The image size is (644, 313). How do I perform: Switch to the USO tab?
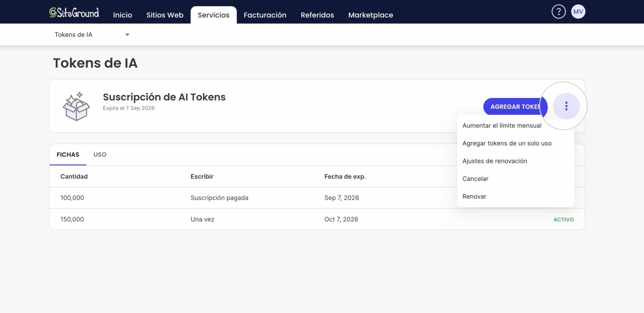point(100,154)
